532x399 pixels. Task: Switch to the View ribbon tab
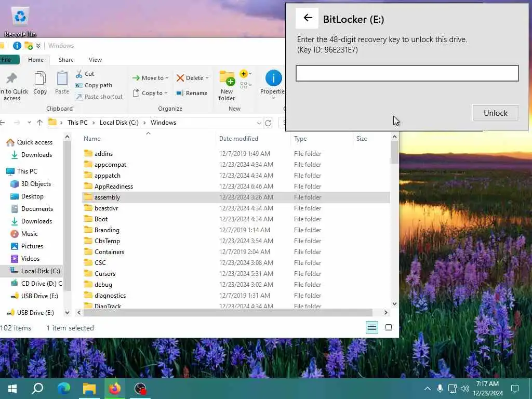[x=96, y=60]
